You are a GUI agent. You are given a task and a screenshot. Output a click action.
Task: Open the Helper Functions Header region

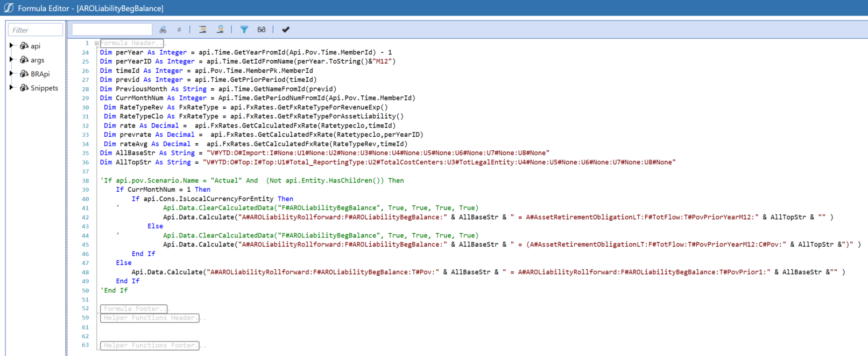(149, 318)
